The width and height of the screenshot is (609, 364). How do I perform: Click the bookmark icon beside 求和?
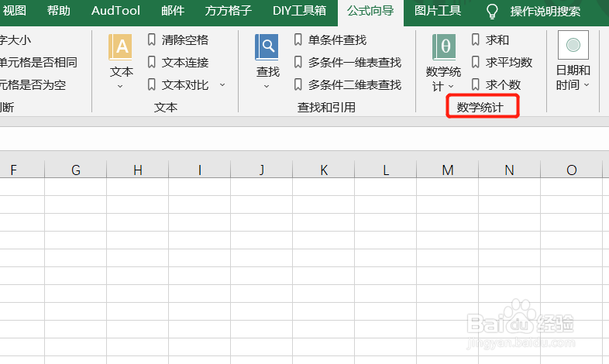[476, 39]
